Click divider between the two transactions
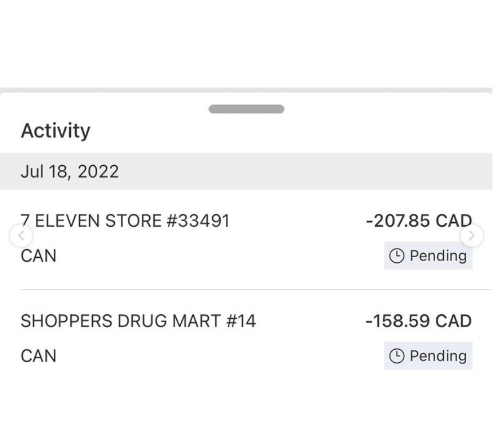This screenshot has width=493, height=448. click(x=246, y=290)
